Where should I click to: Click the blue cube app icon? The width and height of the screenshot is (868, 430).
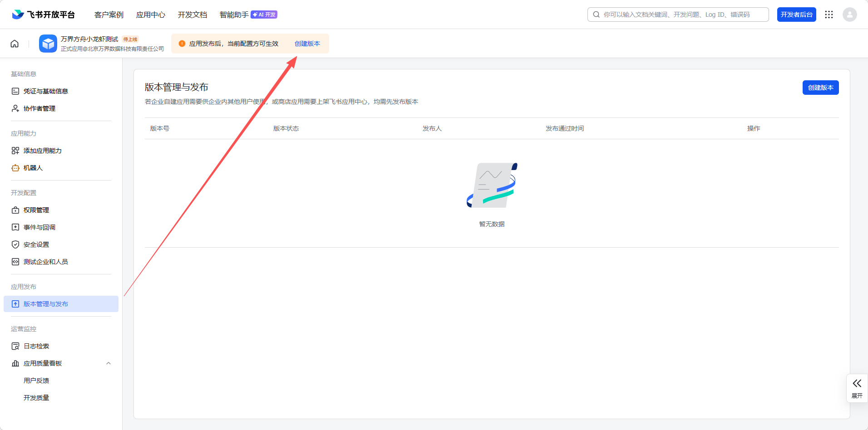[x=48, y=44]
